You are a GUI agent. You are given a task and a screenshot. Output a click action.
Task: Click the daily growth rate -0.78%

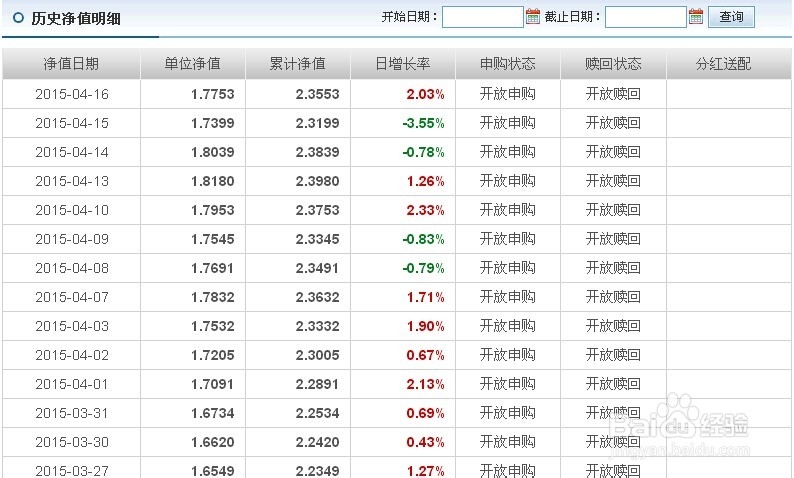coord(423,152)
